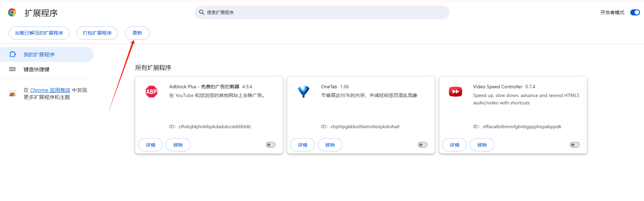644x201 pixels.
Task: Open 详情 for Adblock Plus
Action: 151,145
